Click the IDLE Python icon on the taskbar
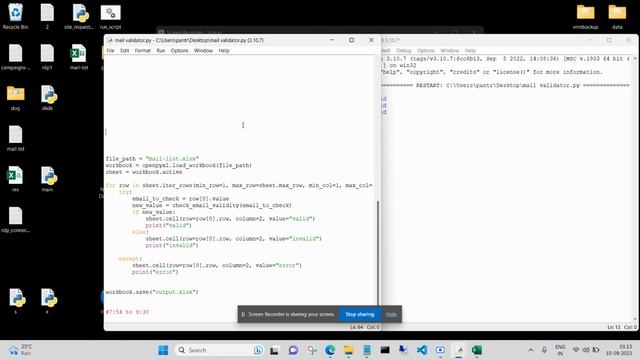This screenshot has height=360, width=640. (x=459, y=350)
